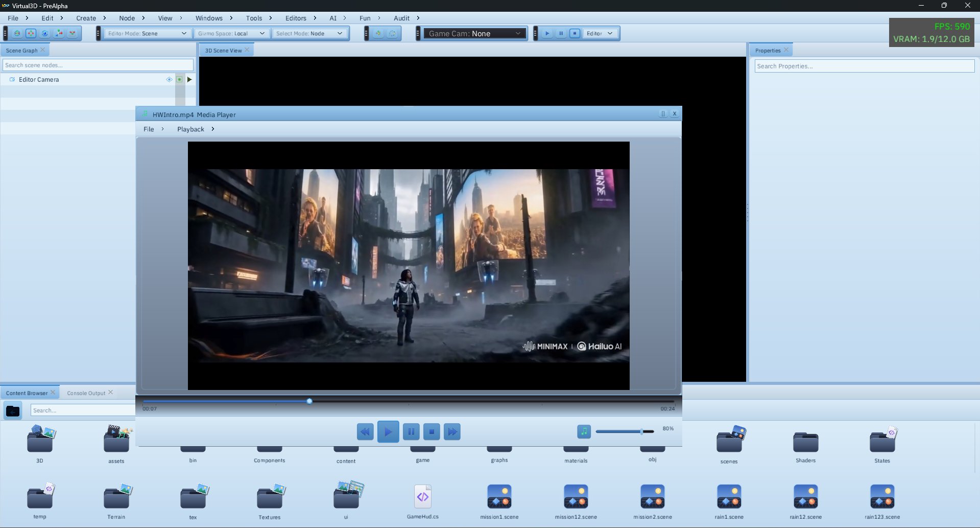Open the media player Playback menu

point(190,129)
